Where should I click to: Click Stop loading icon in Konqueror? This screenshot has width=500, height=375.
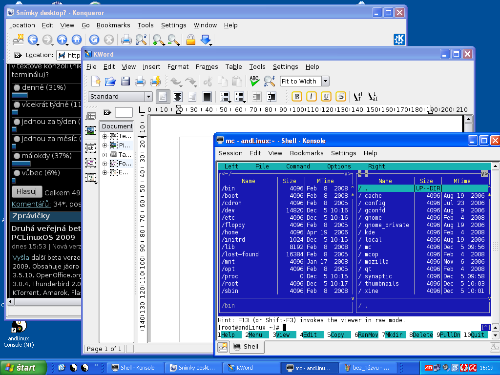(109, 40)
